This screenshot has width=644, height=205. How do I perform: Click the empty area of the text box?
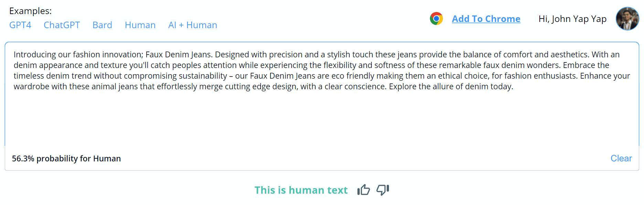click(x=322, y=118)
